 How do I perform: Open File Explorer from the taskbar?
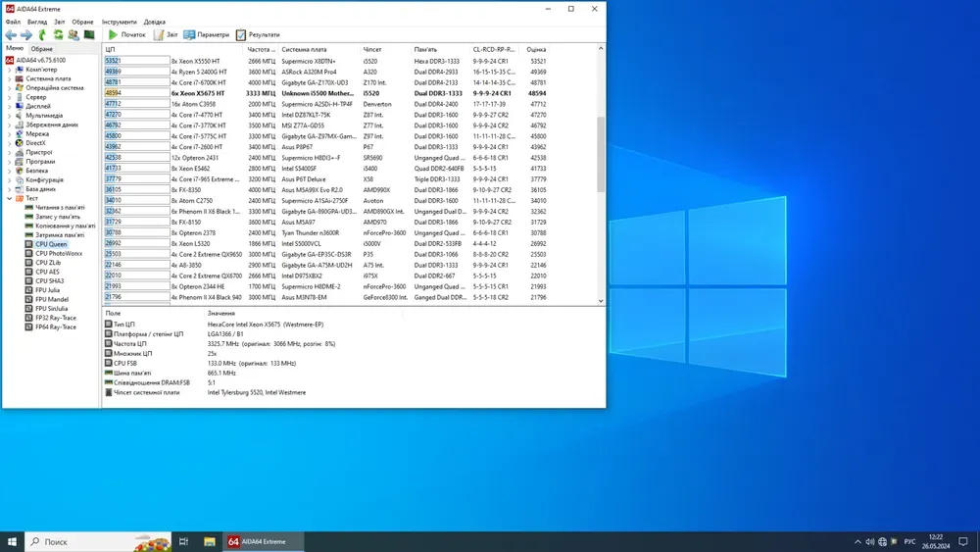pos(210,541)
